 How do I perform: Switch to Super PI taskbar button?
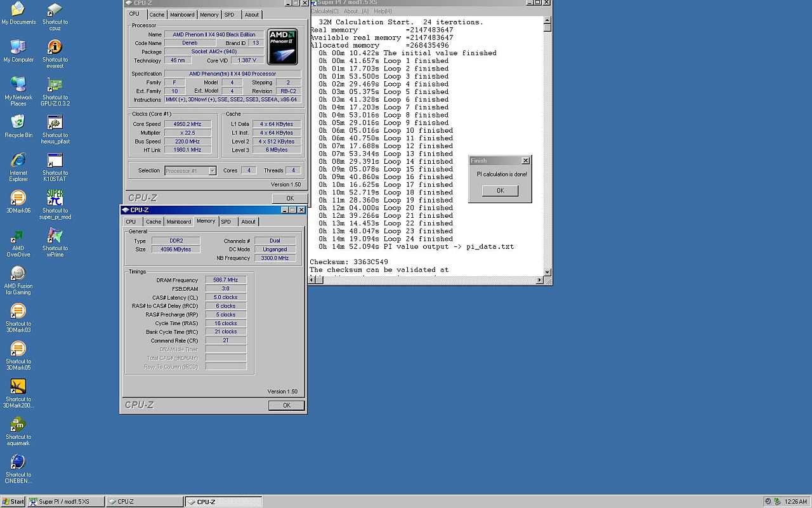coord(65,502)
